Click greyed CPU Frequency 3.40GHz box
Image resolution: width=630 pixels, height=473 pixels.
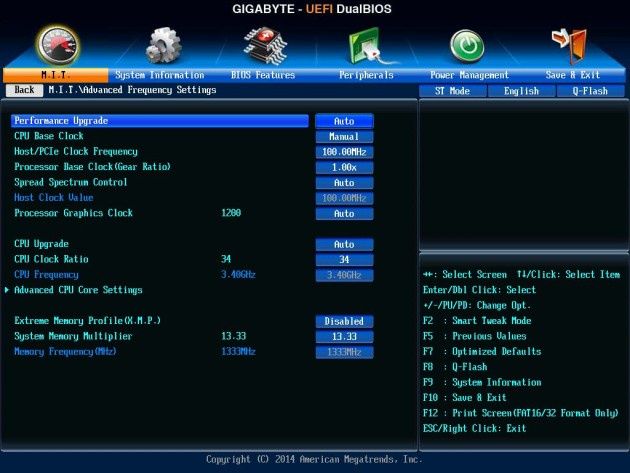coord(344,275)
